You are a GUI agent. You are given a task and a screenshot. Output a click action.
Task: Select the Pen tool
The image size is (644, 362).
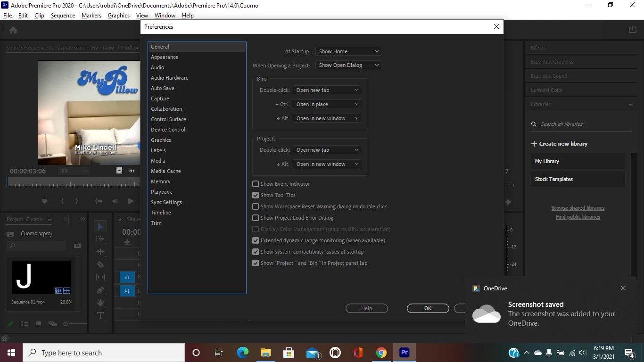point(100,290)
